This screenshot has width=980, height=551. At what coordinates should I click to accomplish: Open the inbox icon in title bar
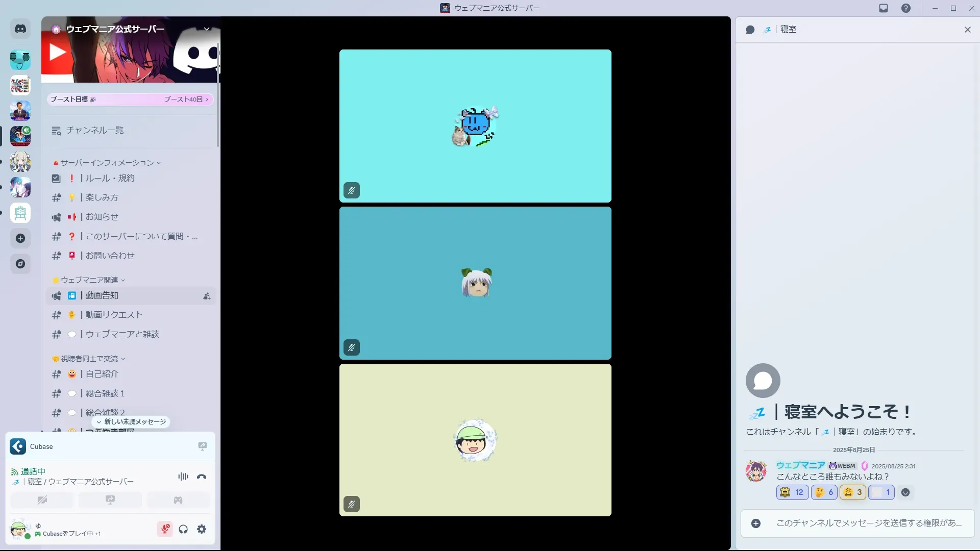[884, 8]
